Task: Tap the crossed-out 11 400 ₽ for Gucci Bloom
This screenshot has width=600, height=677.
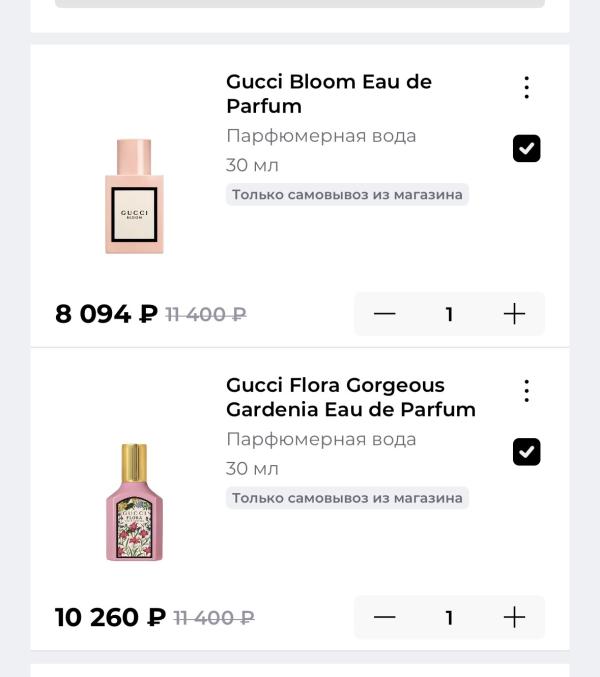Action: point(205,315)
